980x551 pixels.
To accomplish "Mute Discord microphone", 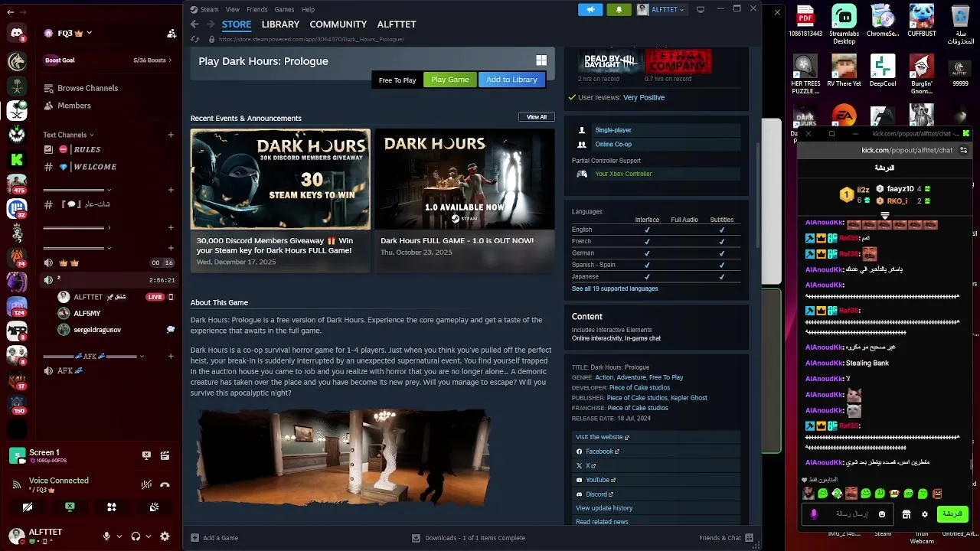I will point(107,536).
